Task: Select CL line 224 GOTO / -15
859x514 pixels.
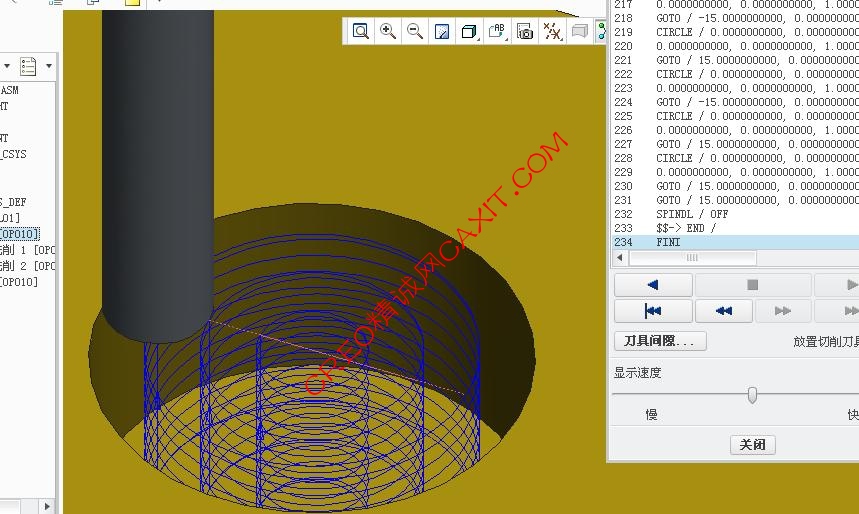Action: pyautogui.click(x=735, y=102)
